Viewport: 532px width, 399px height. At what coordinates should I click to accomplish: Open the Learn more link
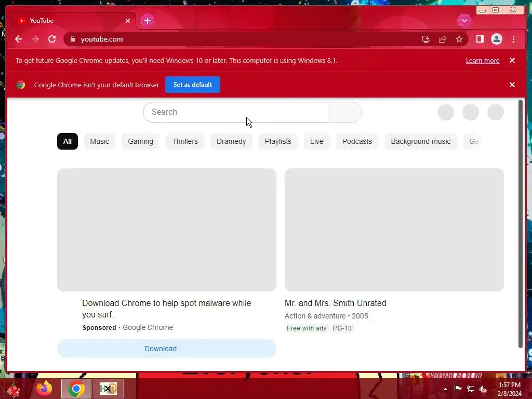pos(483,60)
